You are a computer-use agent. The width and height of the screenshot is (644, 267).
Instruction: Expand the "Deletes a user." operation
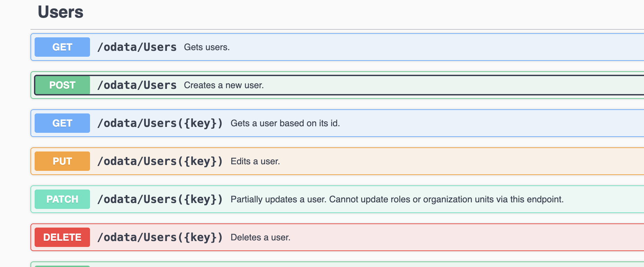(x=260, y=238)
